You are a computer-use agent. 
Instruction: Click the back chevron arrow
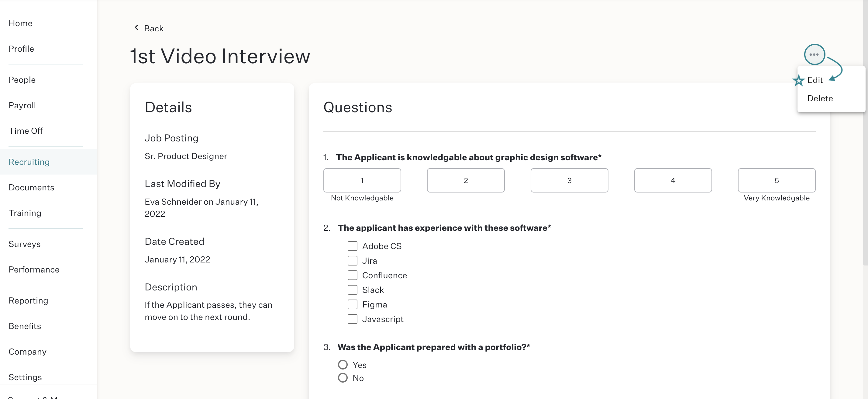pyautogui.click(x=136, y=28)
